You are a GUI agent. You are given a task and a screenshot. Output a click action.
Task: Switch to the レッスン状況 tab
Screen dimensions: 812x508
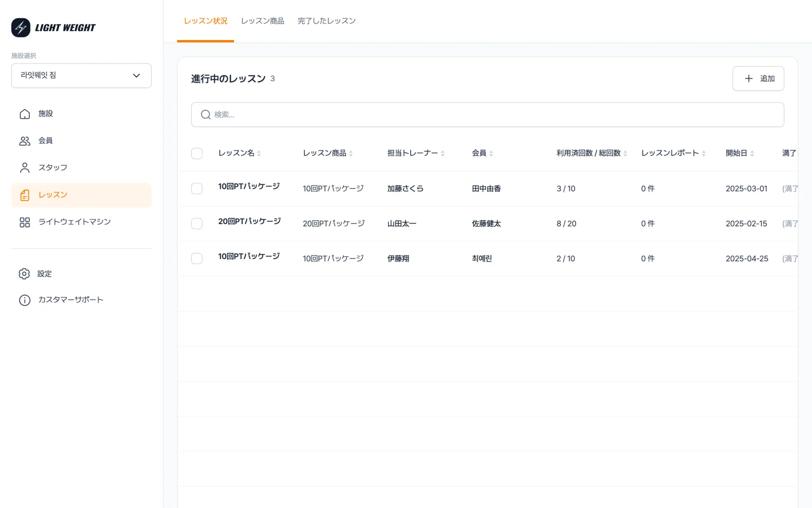(x=206, y=21)
